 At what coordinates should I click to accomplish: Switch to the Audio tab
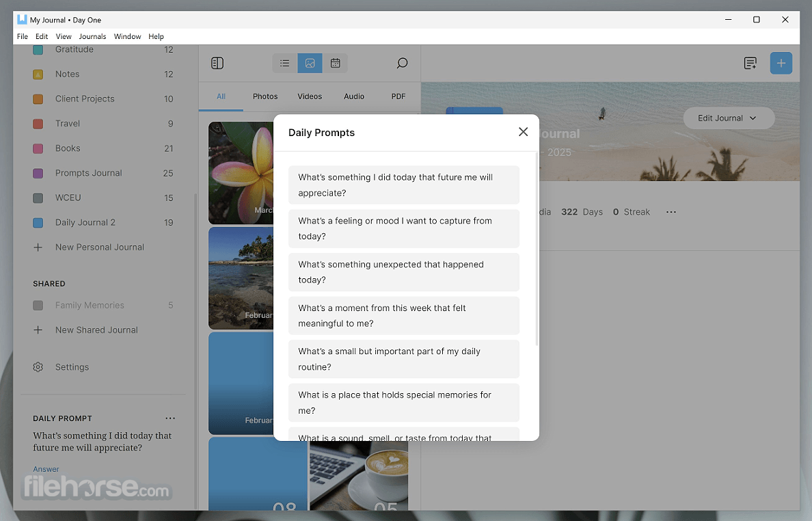354,96
